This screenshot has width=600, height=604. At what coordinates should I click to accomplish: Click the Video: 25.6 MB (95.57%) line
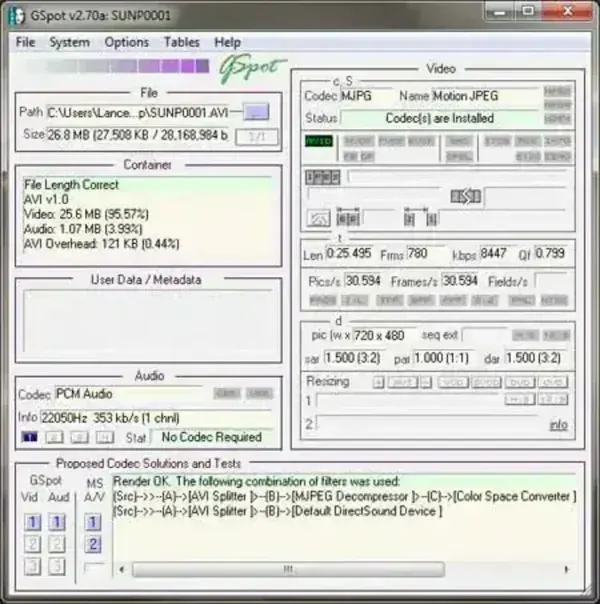tap(86, 214)
